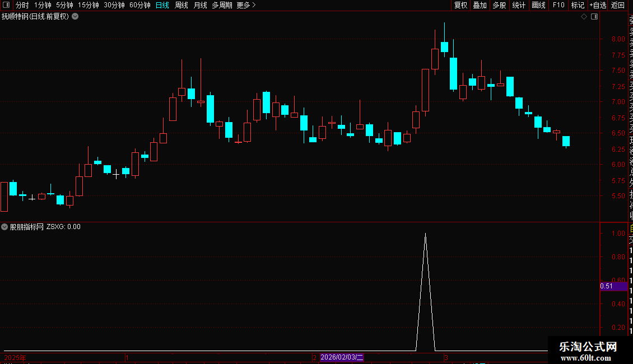Switch to 月线 monthly chart
Image resolution: width=633 pixels, height=364 pixels.
200,5
